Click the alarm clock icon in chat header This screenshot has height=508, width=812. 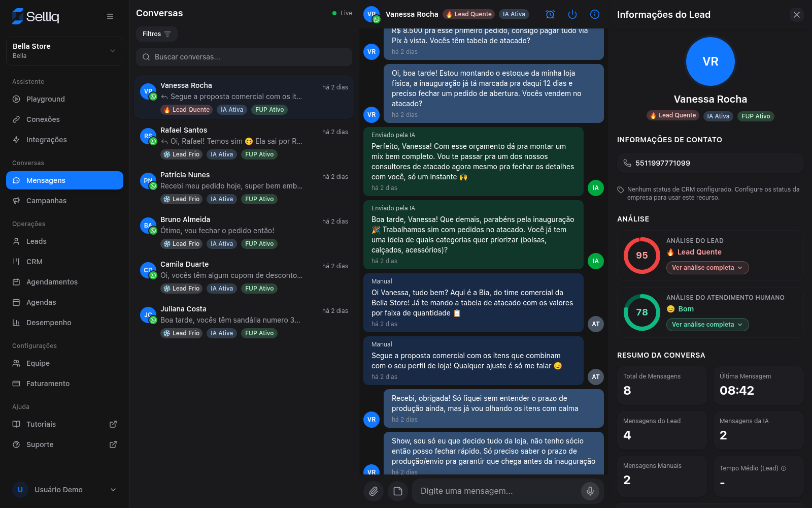tap(550, 14)
